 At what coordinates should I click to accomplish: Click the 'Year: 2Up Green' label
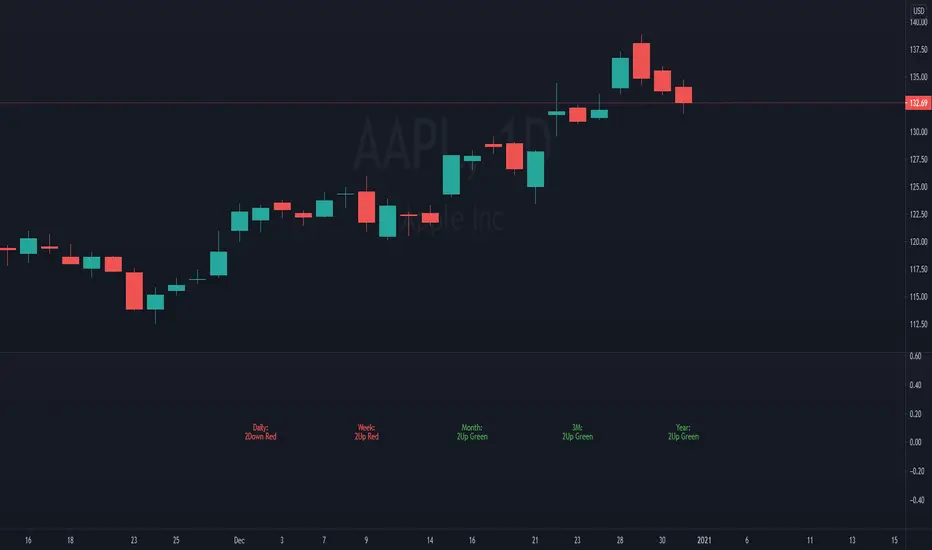683,432
